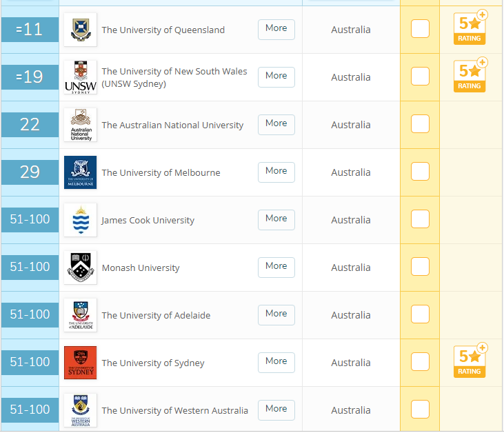The height and width of the screenshot is (433, 504).
Task: Click the =11 rank cell
Action: [30, 30]
